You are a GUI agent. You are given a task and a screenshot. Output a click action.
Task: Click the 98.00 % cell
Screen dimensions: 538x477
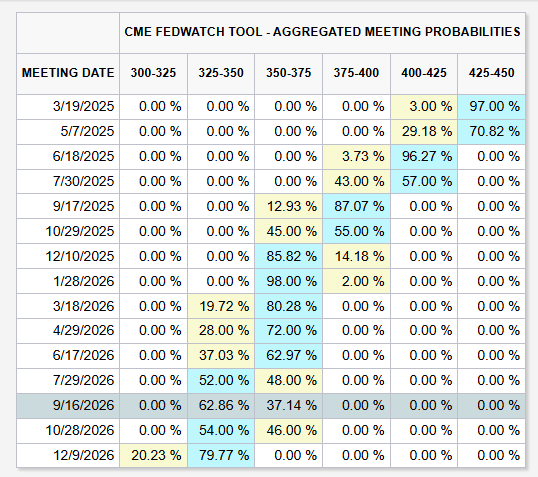pos(289,281)
